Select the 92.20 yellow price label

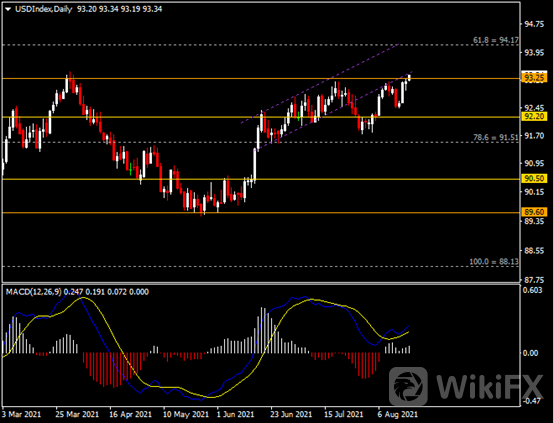534,117
